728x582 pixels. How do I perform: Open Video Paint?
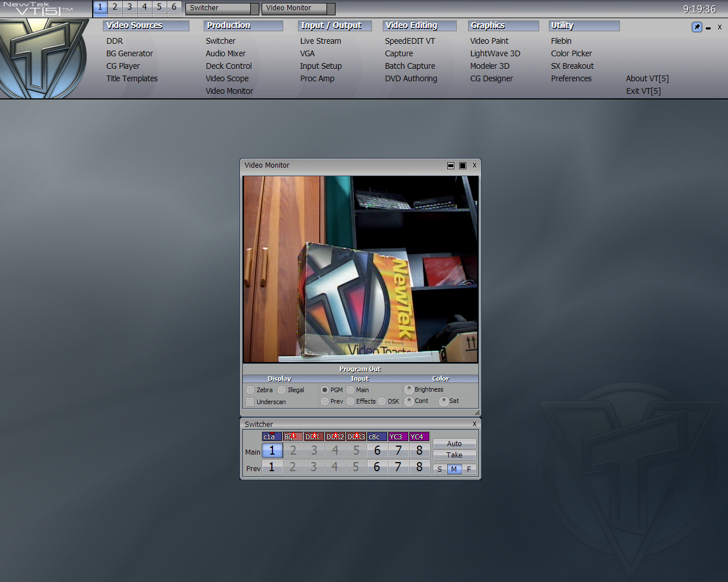489,41
